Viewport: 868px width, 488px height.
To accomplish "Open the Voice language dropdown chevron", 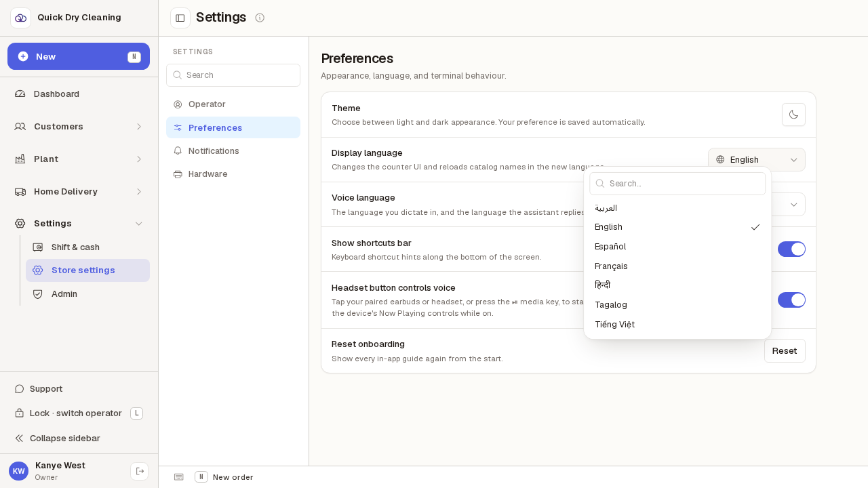I will point(793,204).
